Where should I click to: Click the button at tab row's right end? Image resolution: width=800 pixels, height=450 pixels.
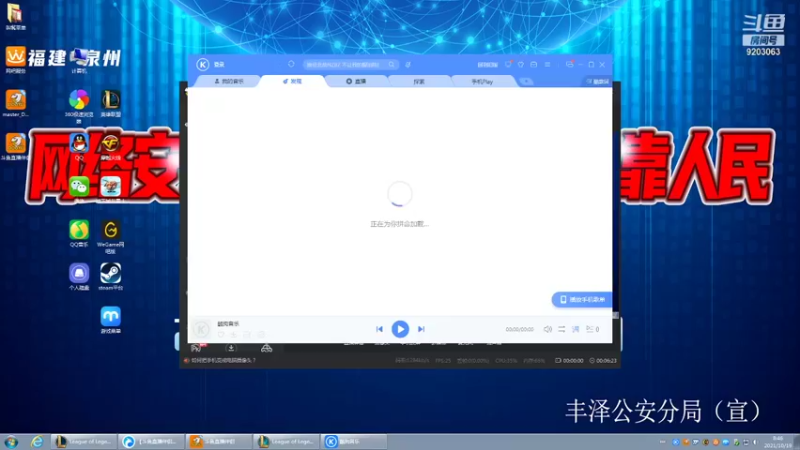point(597,82)
